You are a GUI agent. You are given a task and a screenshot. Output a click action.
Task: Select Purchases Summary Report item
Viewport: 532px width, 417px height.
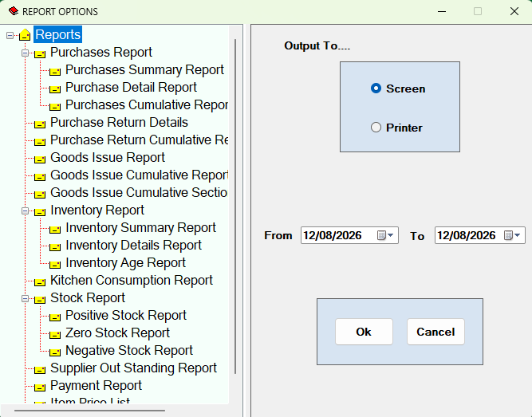pos(144,69)
